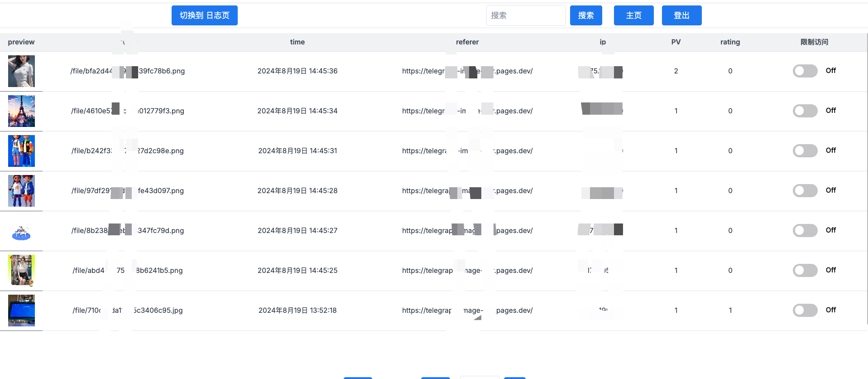Toggle access restriction for the 14:45:36 row
The image size is (868, 379).
coord(805,71)
